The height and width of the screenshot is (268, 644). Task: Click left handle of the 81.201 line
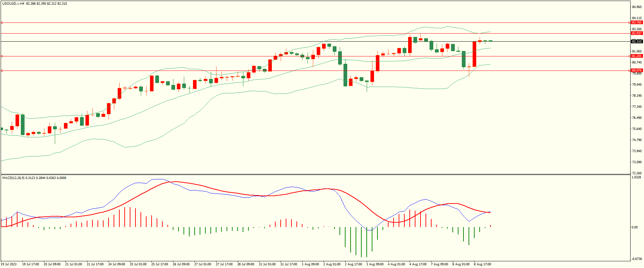tap(2, 56)
